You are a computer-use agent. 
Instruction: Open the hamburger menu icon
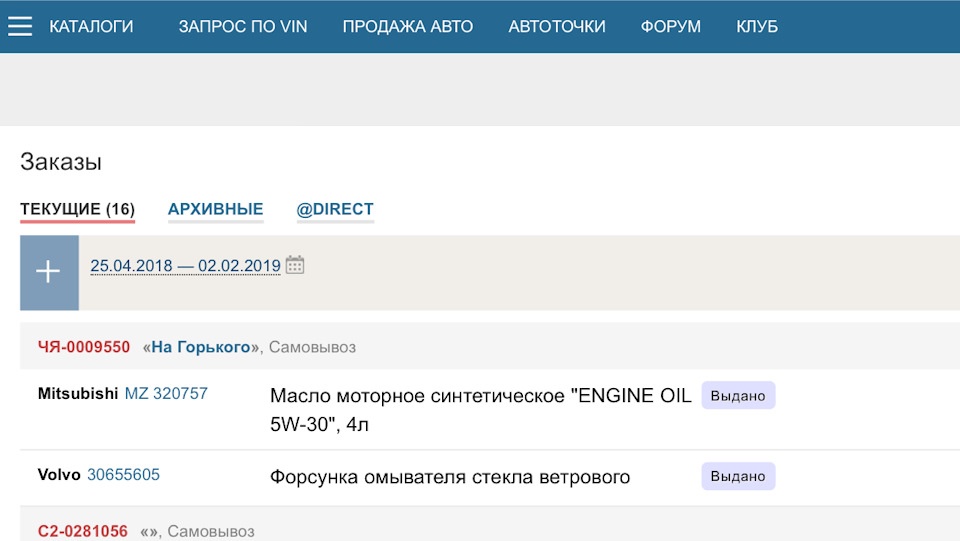20,27
